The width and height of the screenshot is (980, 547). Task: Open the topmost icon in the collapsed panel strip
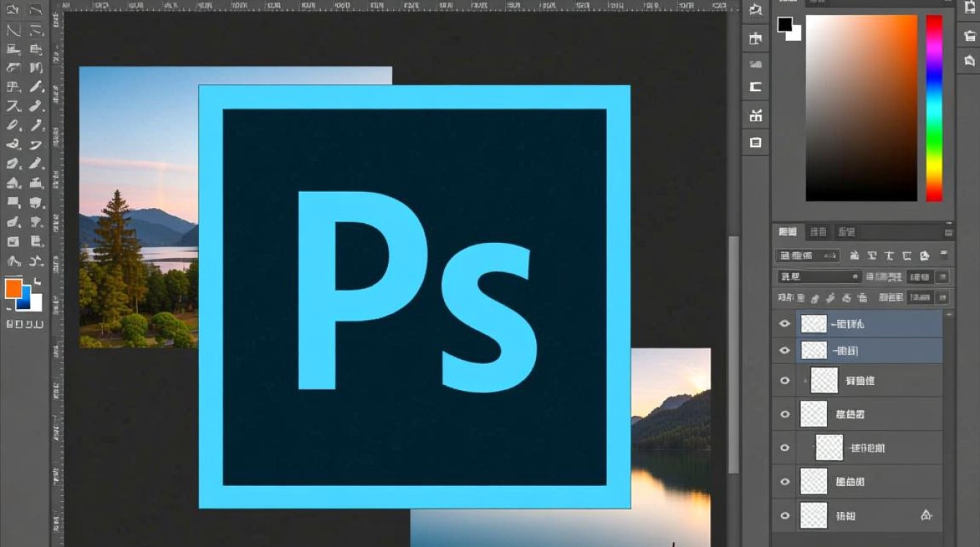point(755,10)
